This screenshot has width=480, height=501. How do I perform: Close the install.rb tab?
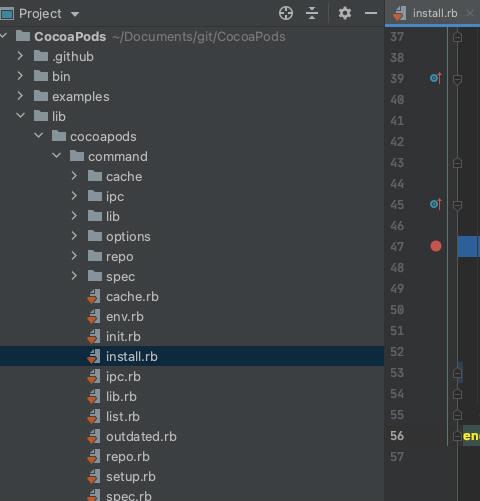coord(470,13)
